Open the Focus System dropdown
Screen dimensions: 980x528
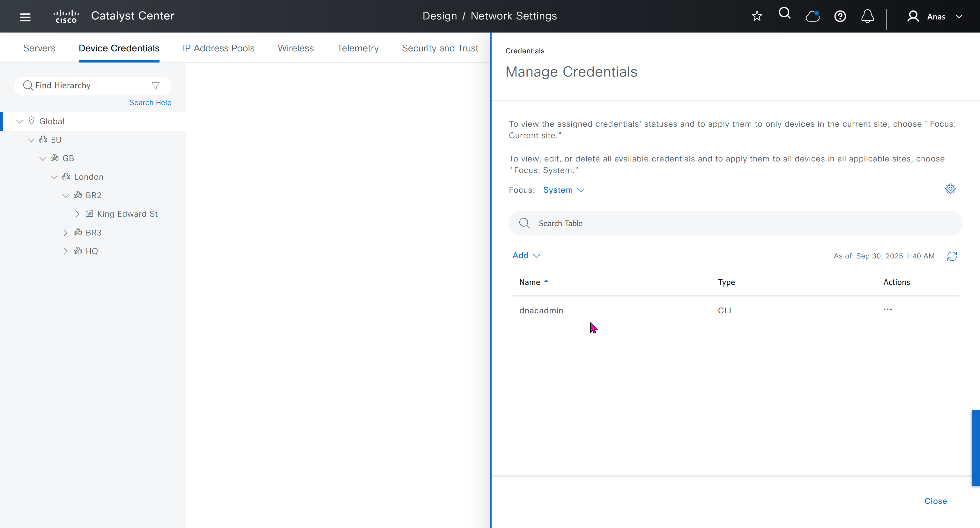coord(563,190)
